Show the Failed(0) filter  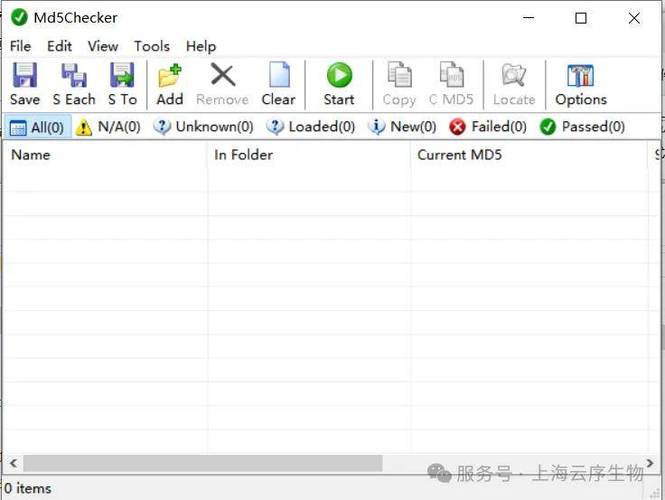pos(488,127)
